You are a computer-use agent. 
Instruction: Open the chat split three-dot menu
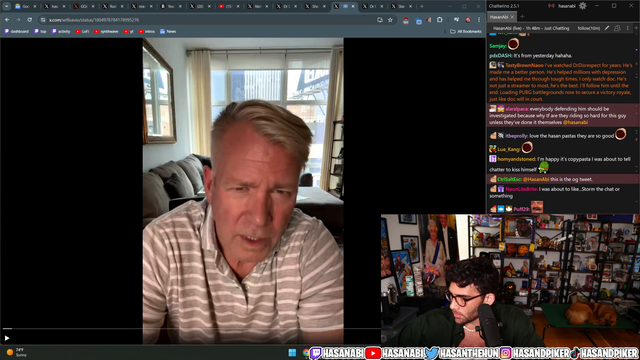pos(628,28)
